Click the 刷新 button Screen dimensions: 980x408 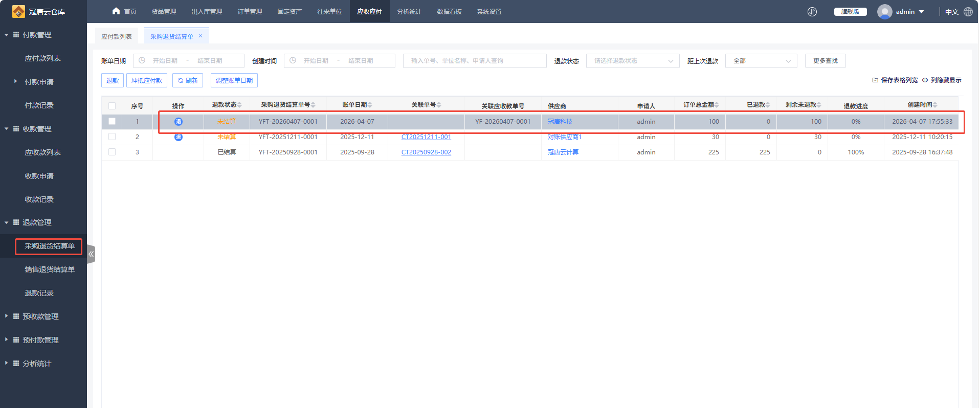188,81
